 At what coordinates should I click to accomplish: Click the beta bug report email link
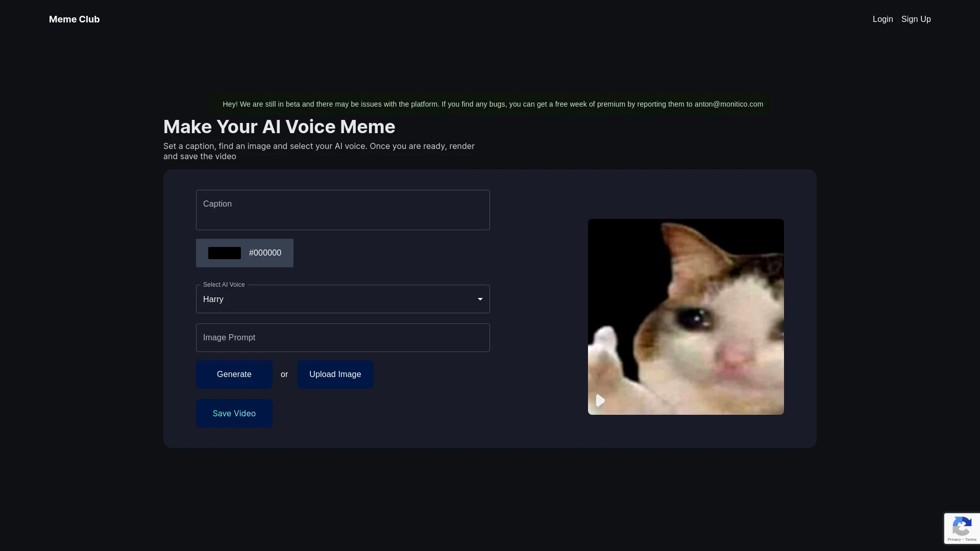point(729,104)
